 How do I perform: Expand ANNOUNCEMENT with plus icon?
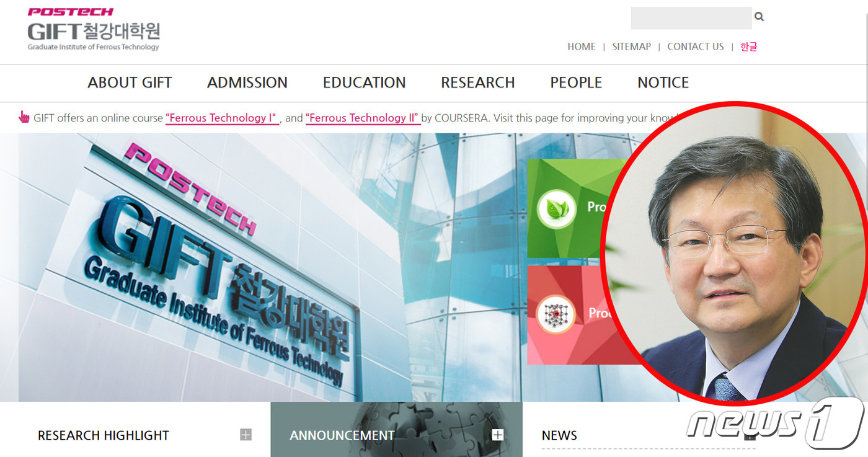[497, 435]
